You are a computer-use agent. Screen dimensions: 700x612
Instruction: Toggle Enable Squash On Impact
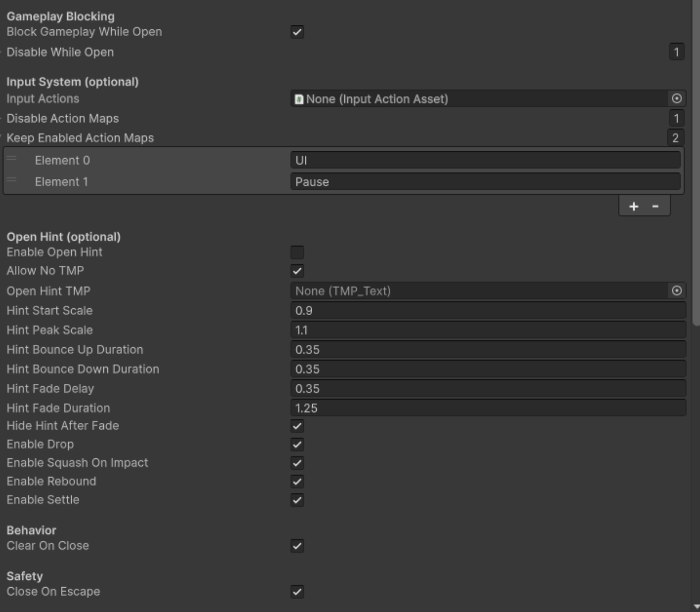click(298, 462)
